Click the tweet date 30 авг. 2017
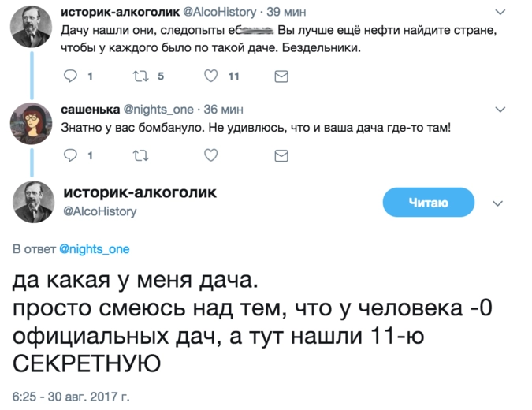532x410 pixels. click(x=69, y=393)
